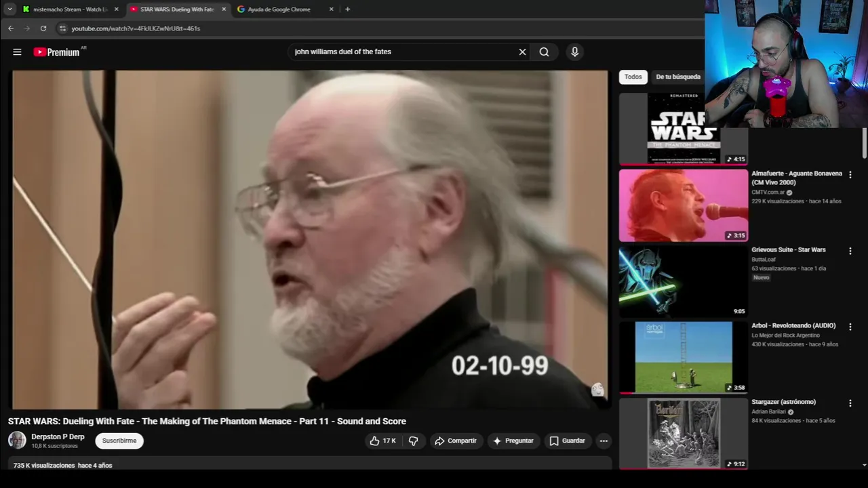Like the video with 17 K thumbs up

(382, 441)
